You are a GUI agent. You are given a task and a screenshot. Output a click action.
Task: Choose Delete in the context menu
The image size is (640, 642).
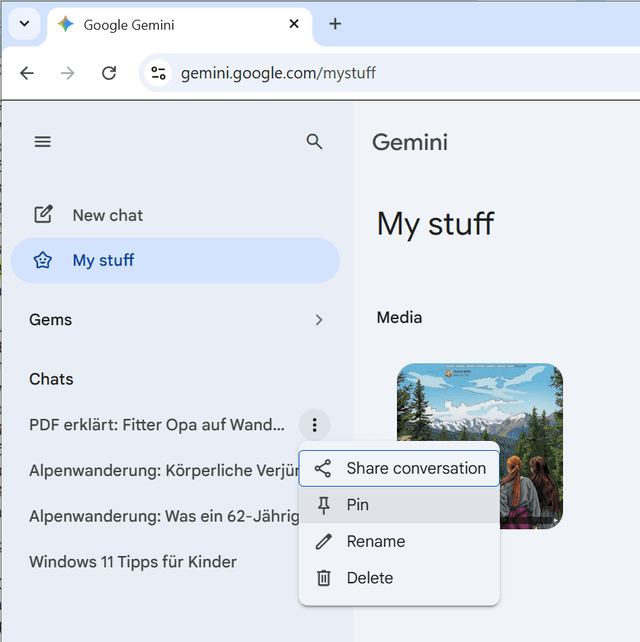[x=399, y=578]
